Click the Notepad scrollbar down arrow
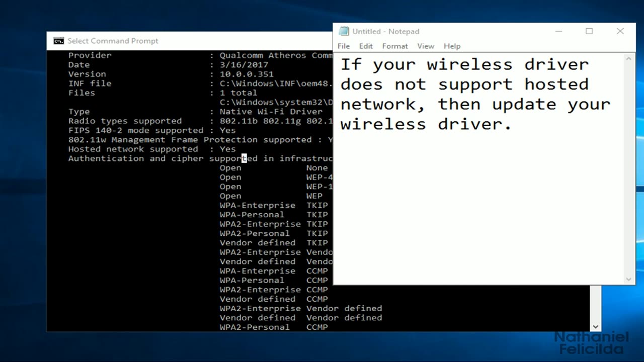This screenshot has height=362, width=644. tap(629, 279)
